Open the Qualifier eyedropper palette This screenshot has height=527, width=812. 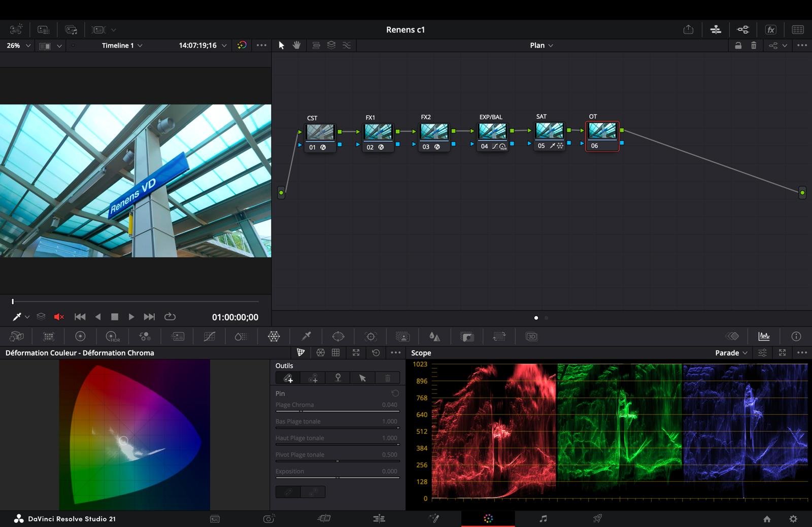coord(306,336)
